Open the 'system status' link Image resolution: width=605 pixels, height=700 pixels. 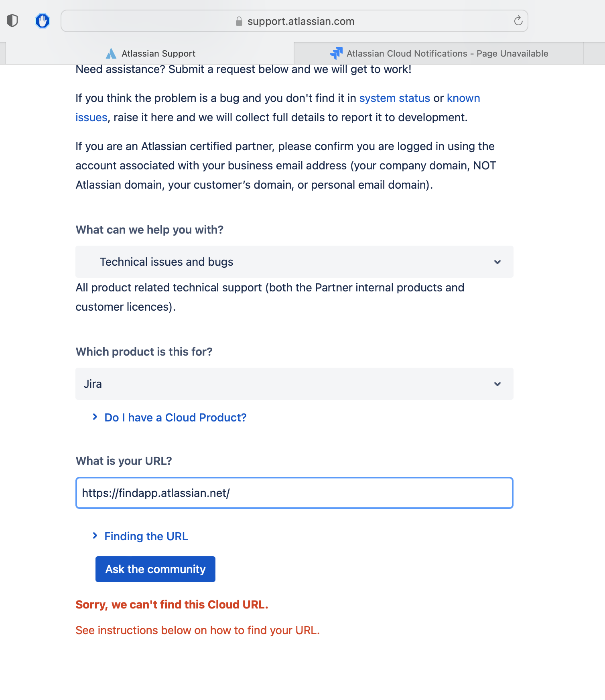tap(395, 98)
